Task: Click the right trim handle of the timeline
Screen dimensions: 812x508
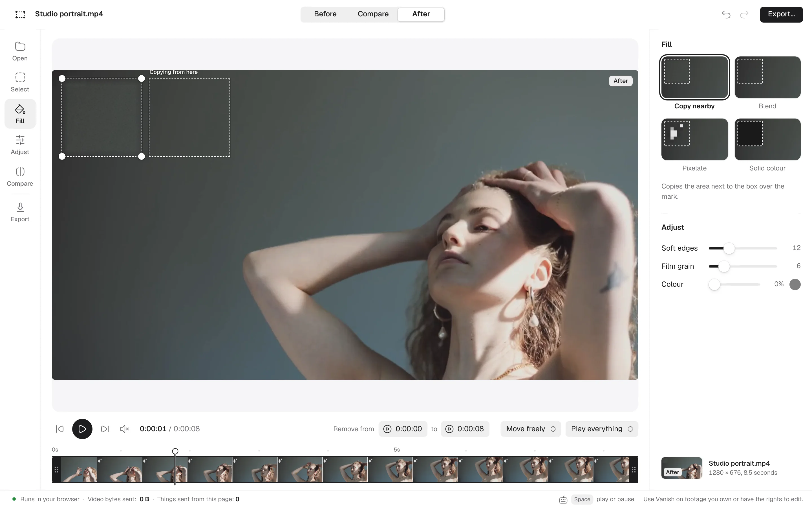Action: 634,470
